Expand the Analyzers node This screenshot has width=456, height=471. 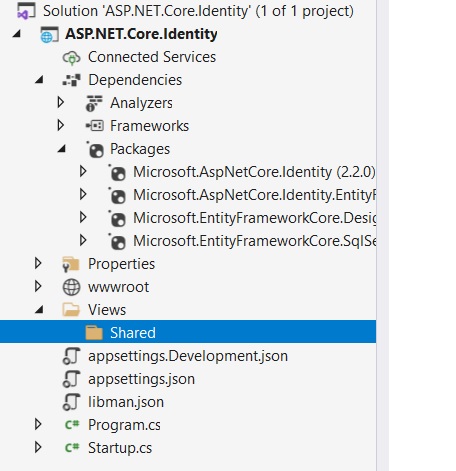click(61, 103)
